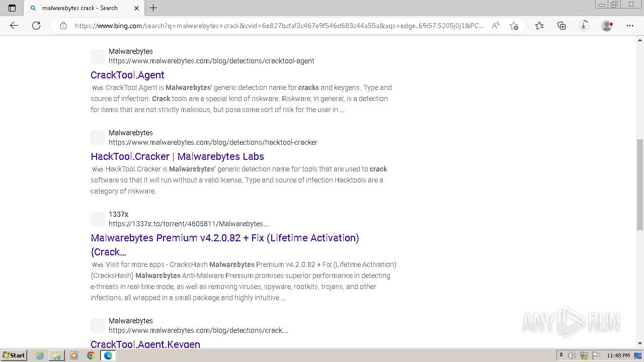Click the Bing address bar URL

pos(279,26)
